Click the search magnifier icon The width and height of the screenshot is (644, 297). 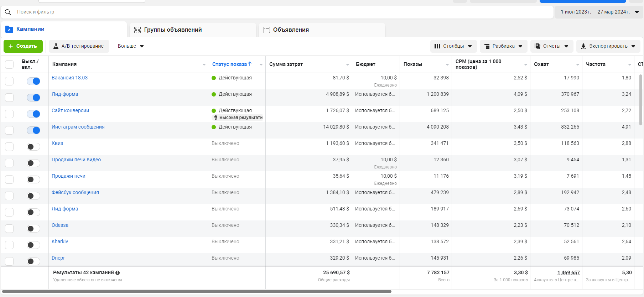point(8,12)
